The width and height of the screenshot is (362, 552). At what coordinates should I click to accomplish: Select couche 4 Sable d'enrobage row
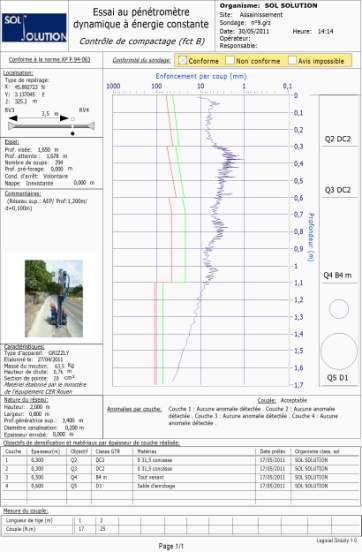(x=181, y=486)
